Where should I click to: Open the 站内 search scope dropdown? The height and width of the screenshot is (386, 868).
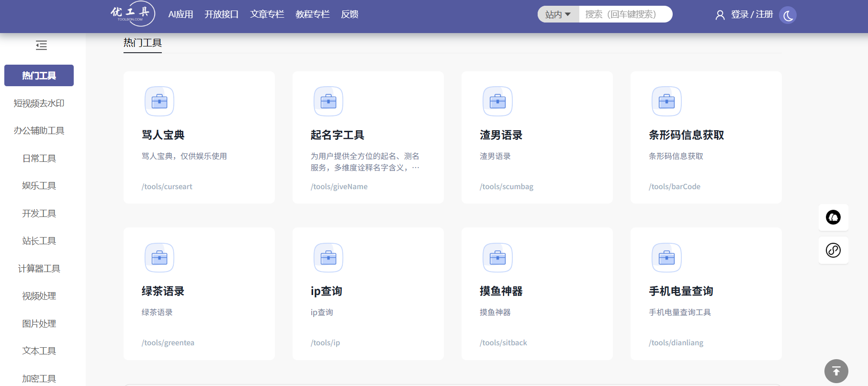pyautogui.click(x=558, y=14)
